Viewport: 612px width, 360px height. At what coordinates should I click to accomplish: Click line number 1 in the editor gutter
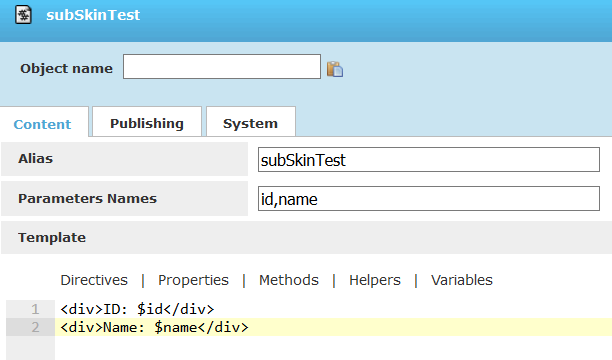click(x=35, y=309)
